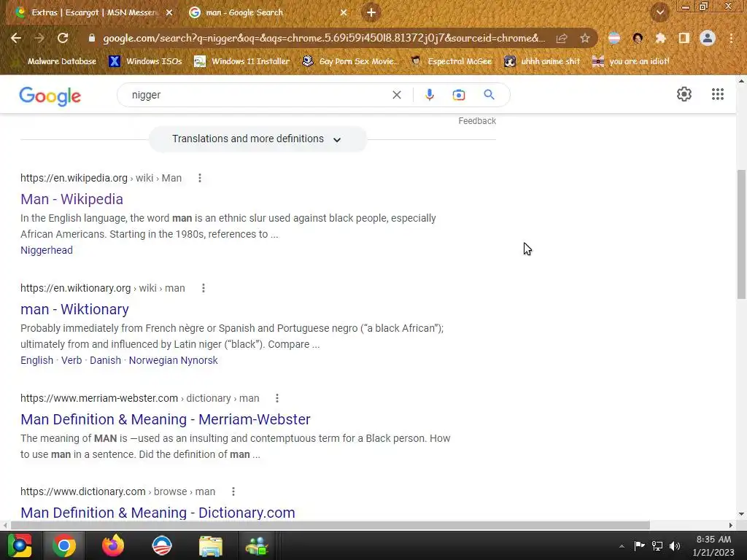The height and width of the screenshot is (560, 747).
Task: Open the Chrome profile avatar menu
Action: 708,38
